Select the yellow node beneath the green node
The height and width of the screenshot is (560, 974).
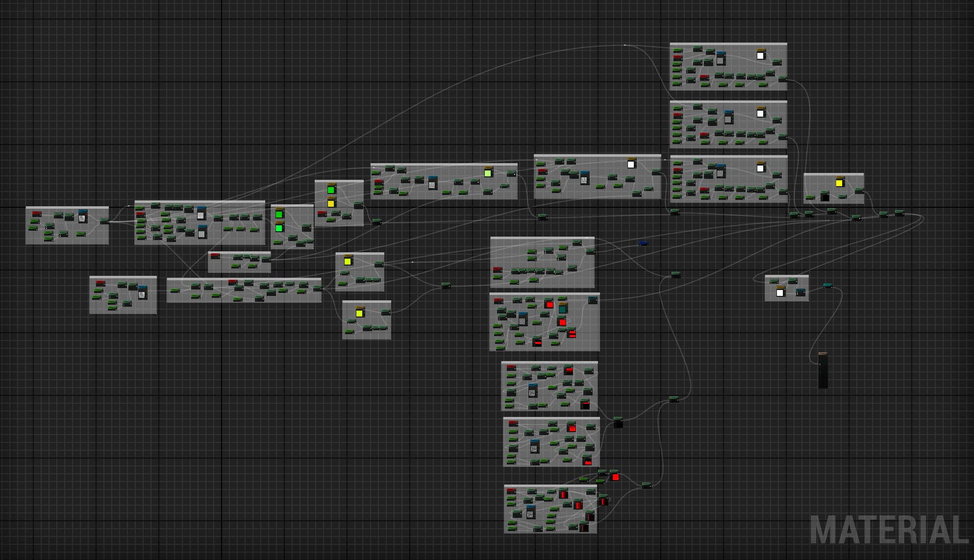coord(331,203)
